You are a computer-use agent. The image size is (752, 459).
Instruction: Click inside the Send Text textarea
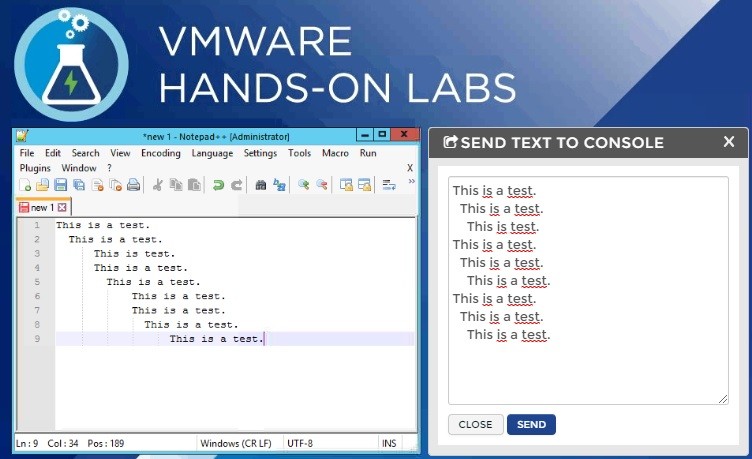tap(588, 291)
